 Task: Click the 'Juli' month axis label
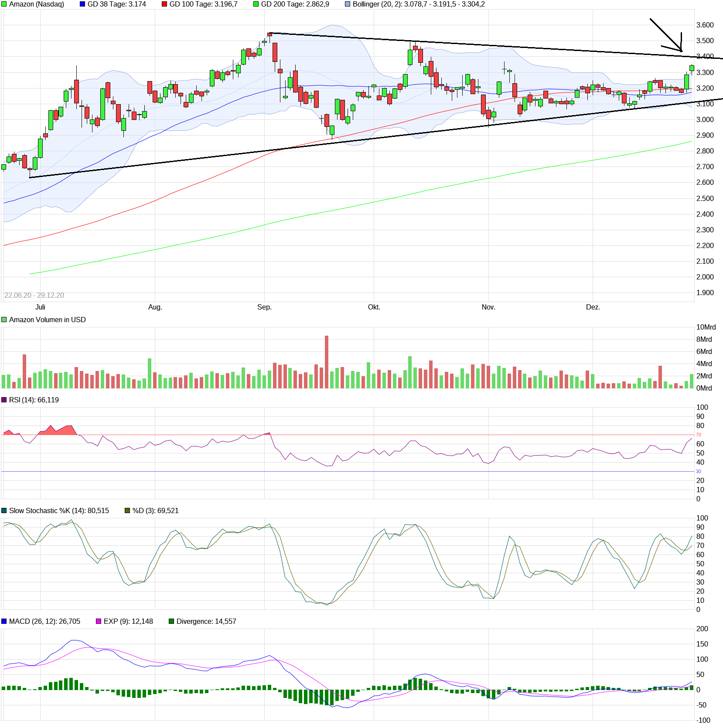point(40,307)
